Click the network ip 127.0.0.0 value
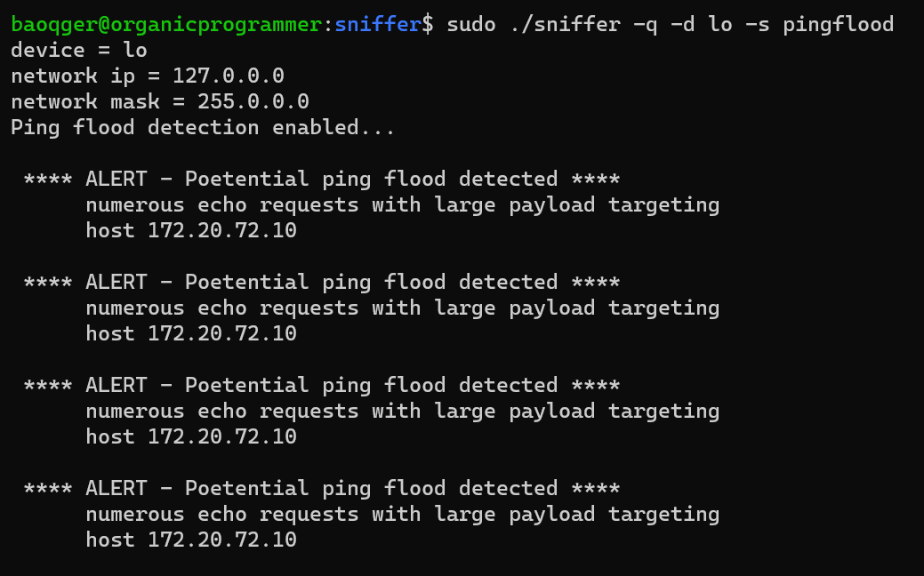Screen dimensions: 924x576 (229, 76)
